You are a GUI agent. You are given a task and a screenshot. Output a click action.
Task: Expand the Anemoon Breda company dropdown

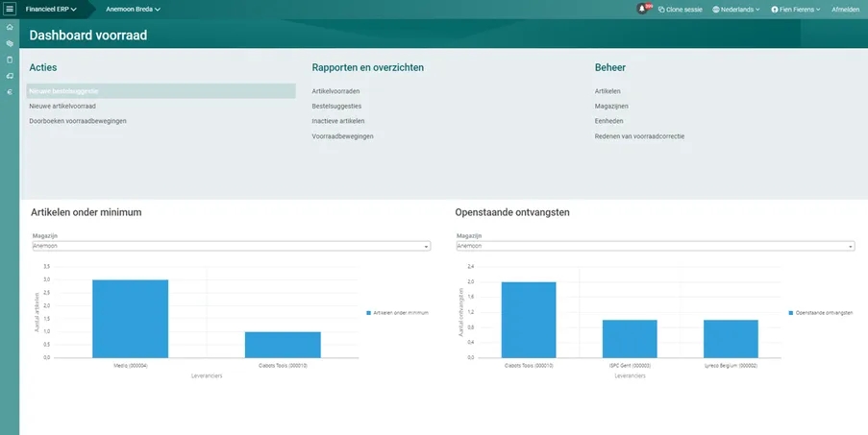pos(133,10)
